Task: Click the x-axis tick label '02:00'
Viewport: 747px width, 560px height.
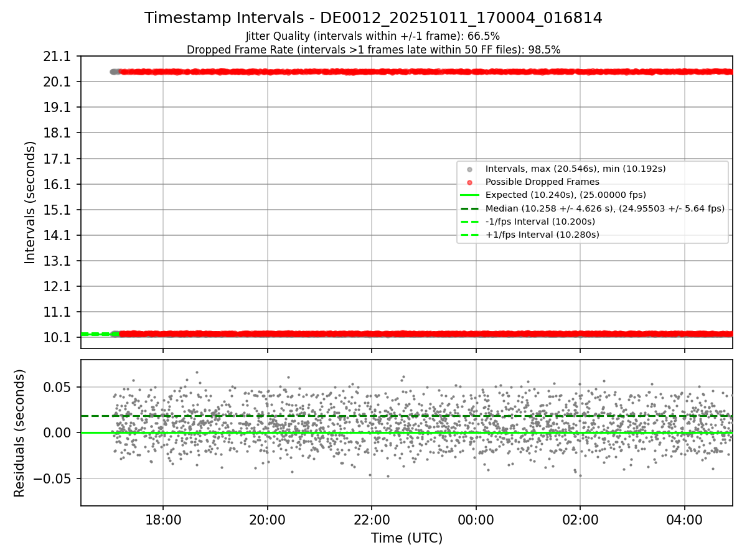Action: click(580, 519)
